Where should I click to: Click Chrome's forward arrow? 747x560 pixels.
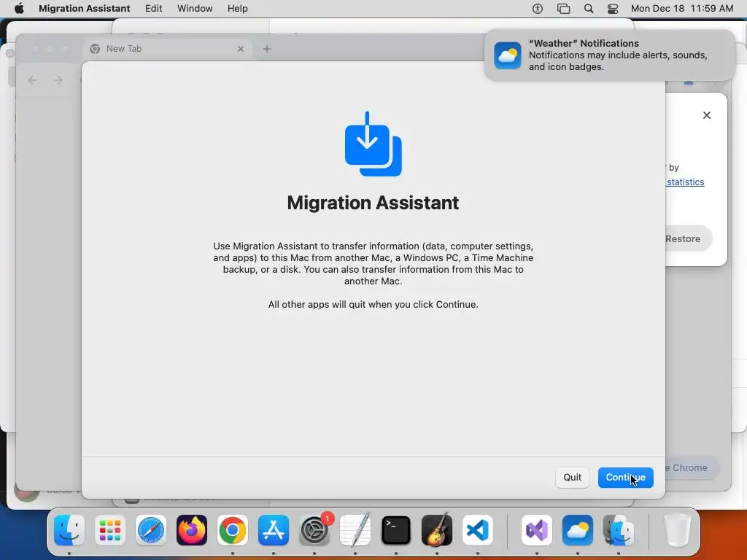click(x=58, y=80)
